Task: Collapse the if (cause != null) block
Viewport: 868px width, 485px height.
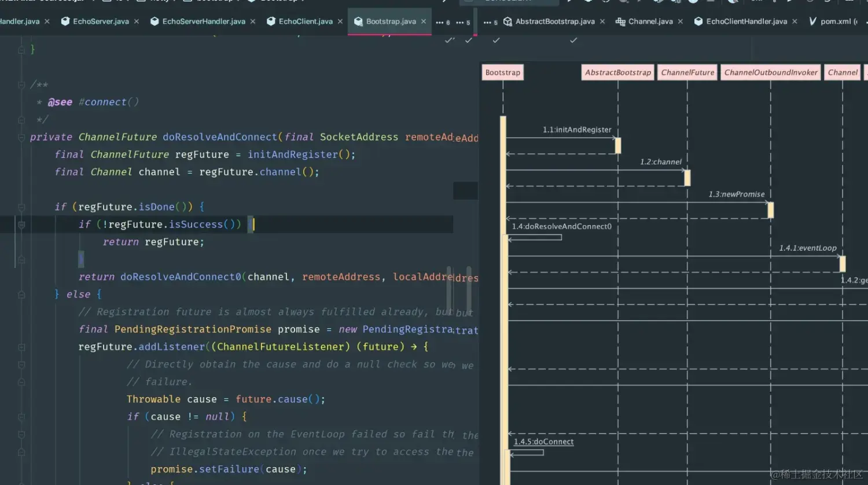Action: coord(21,417)
